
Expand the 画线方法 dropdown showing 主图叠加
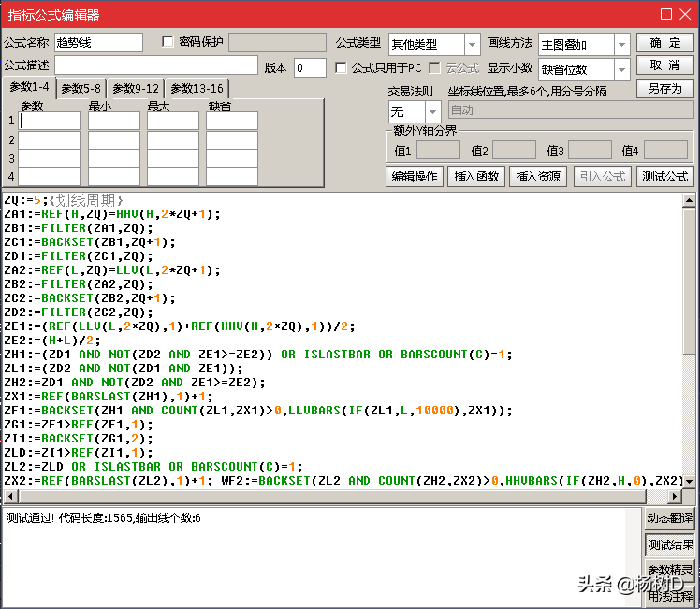[621, 45]
